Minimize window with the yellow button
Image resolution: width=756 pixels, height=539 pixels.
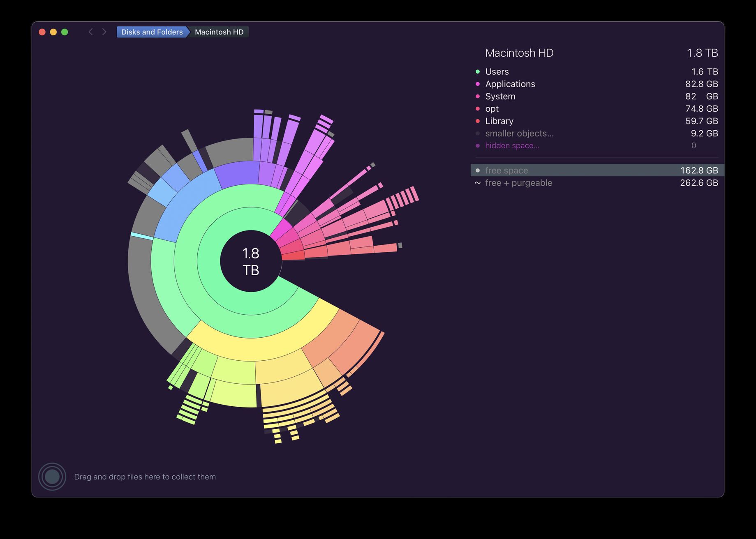[53, 32]
